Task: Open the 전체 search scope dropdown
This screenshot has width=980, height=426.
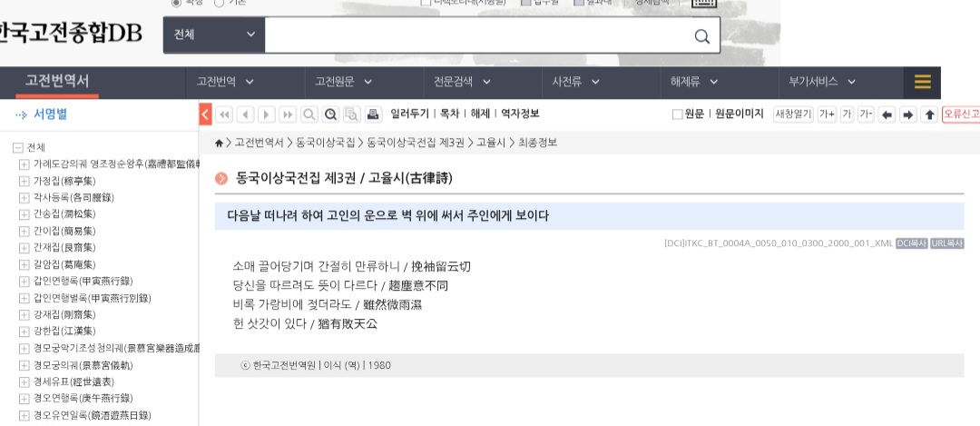Action: point(214,35)
